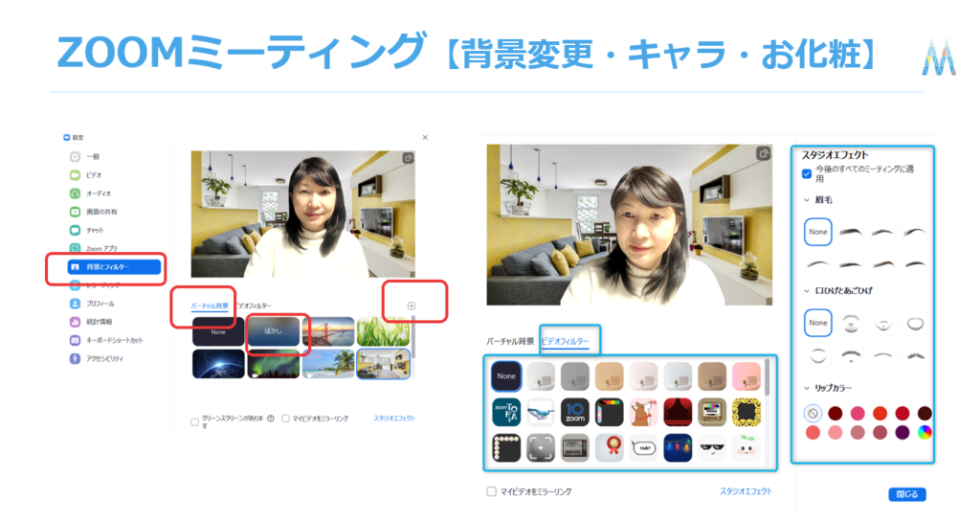Select the no-lip-color crossed circle

click(x=813, y=413)
